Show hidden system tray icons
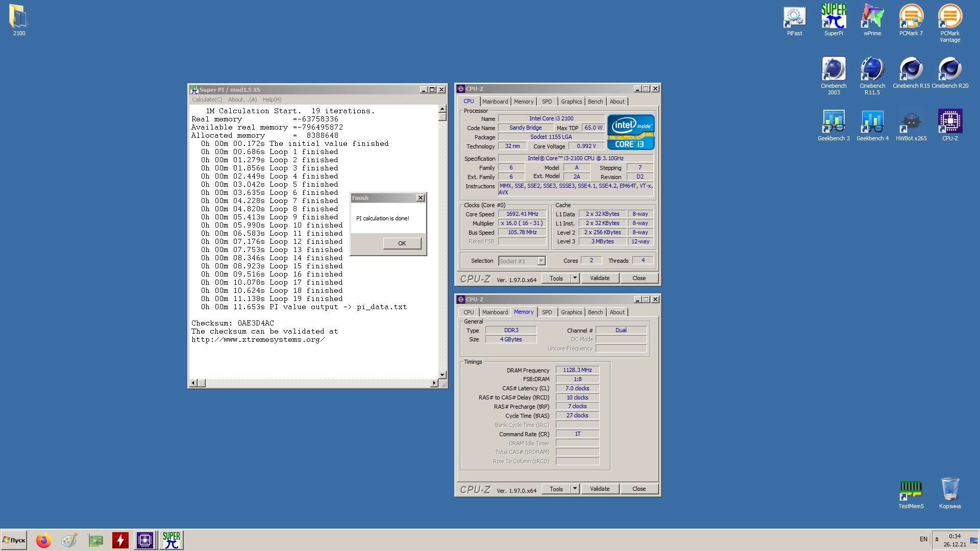The image size is (980, 551). 937,539
